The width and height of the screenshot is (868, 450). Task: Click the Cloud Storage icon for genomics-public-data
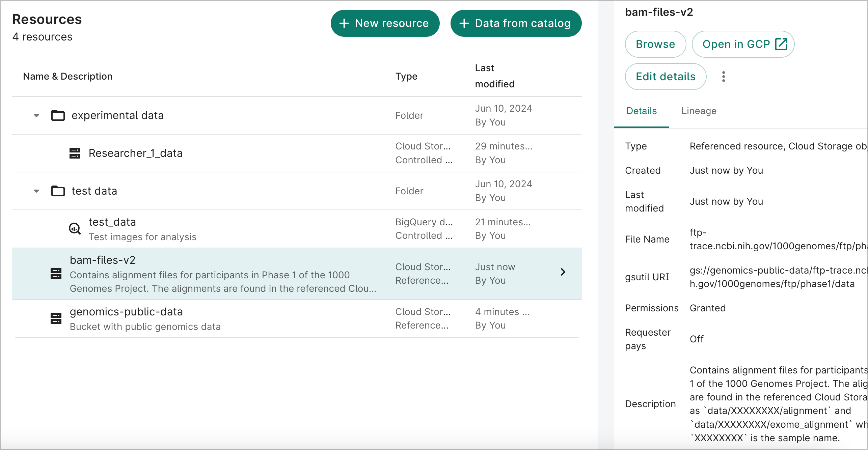(x=56, y=318)
